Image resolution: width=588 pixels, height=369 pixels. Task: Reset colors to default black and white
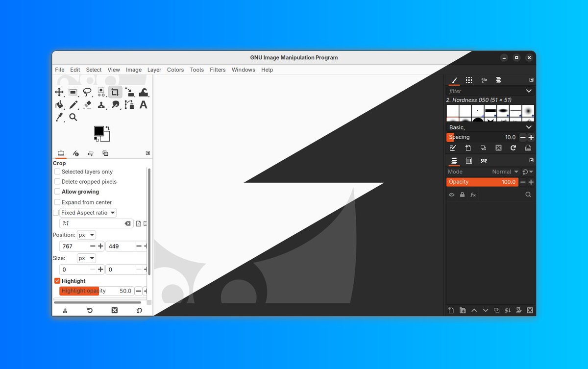(x=97, y=140)
